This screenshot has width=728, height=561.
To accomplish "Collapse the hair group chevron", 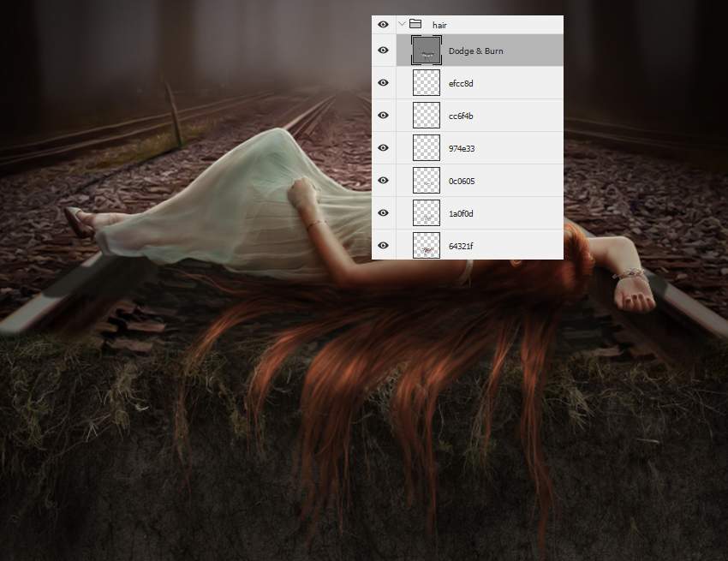I will [402, 25].
